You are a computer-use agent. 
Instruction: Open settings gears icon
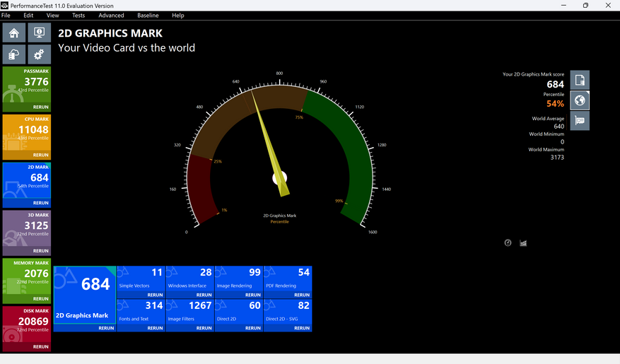(x=39, y=54)
